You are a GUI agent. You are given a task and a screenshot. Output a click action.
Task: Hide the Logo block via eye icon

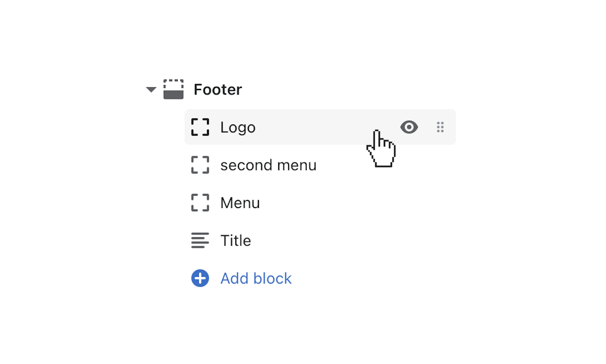click(x=409, y=127)
